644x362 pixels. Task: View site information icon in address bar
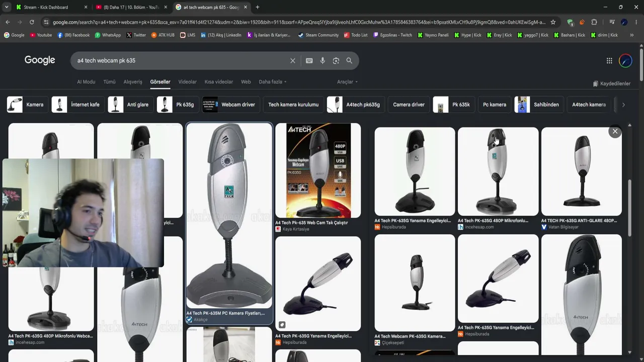(46, 22)
